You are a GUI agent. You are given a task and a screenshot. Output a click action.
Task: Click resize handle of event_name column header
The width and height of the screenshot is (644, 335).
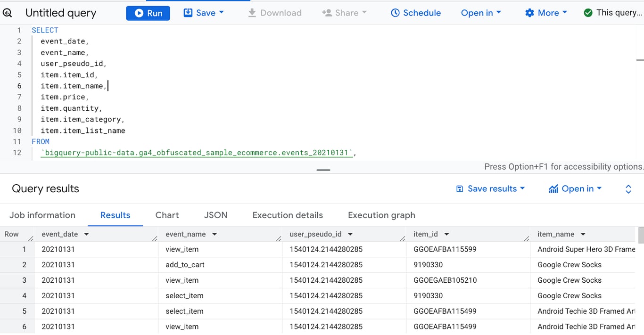[x=279, y=239]
